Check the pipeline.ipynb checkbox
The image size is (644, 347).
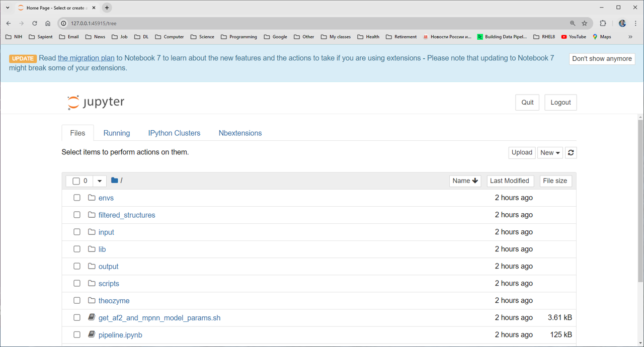(x=77, y=334)
